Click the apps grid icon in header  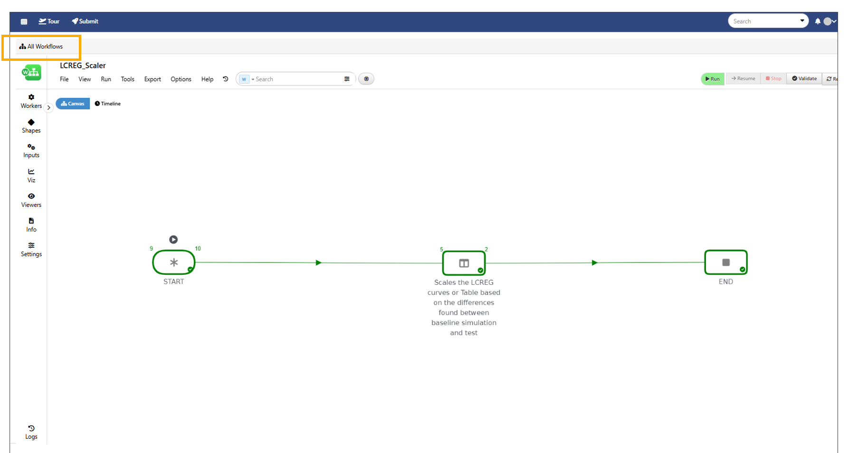pos(24,21)
